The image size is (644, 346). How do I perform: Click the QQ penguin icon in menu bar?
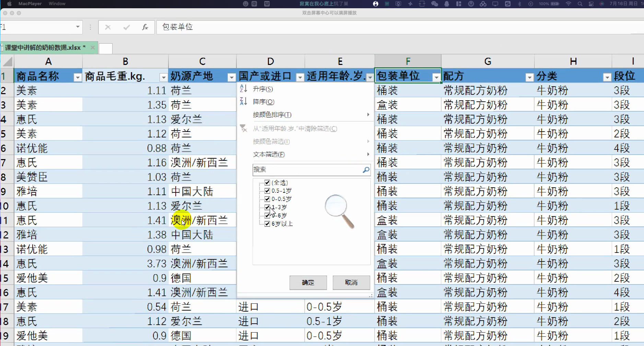pyautogui.click(x=447, y=4)
